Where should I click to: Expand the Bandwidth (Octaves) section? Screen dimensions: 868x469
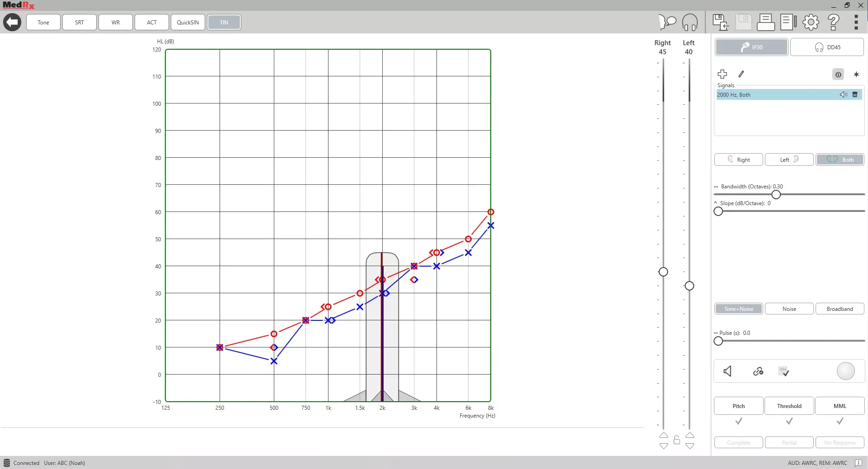[716, 187]
